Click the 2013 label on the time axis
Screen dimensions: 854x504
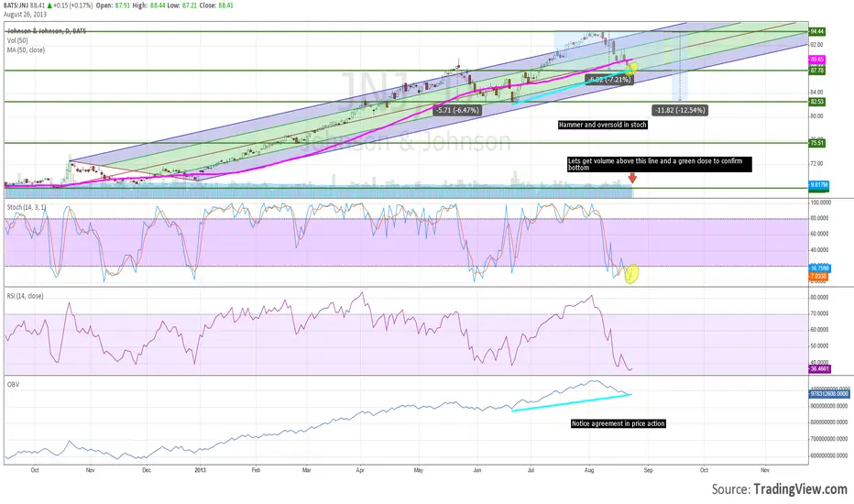click(x=200, y=470)
